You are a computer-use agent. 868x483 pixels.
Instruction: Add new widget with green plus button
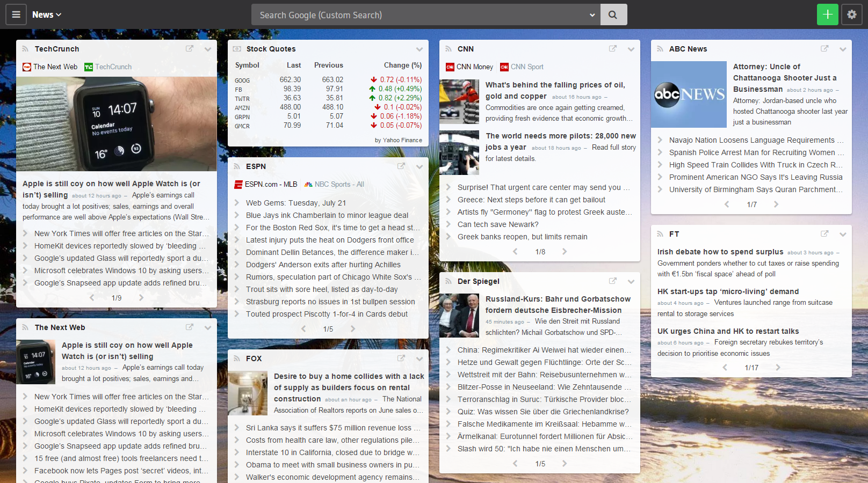pyautogui.click(x=828, y=14)
